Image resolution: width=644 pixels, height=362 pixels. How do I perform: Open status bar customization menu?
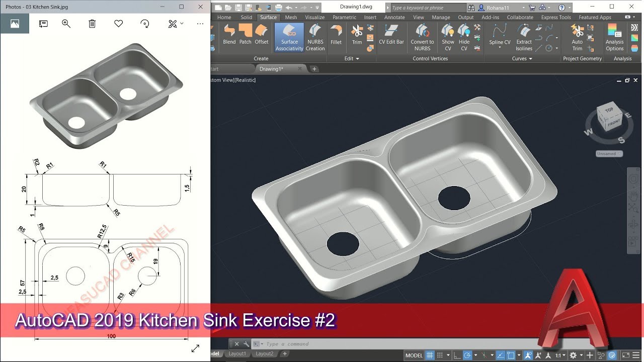point(636,355)
